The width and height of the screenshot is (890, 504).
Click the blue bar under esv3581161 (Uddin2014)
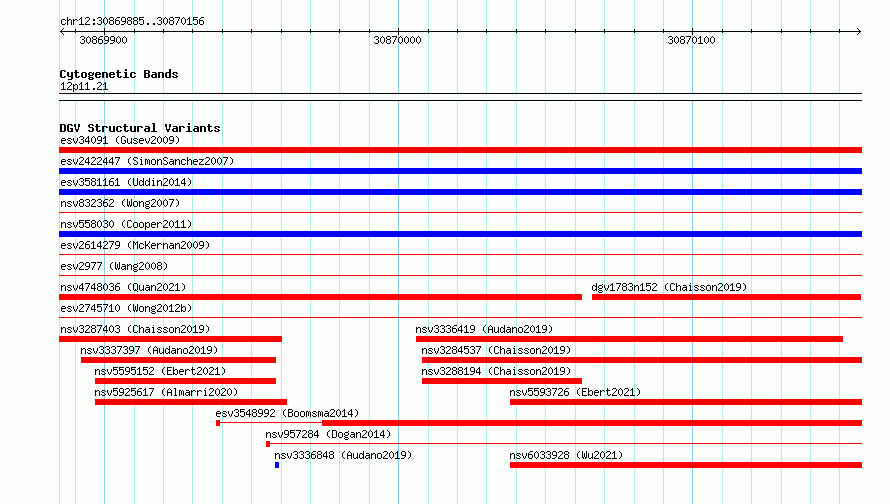coord(460,192)
